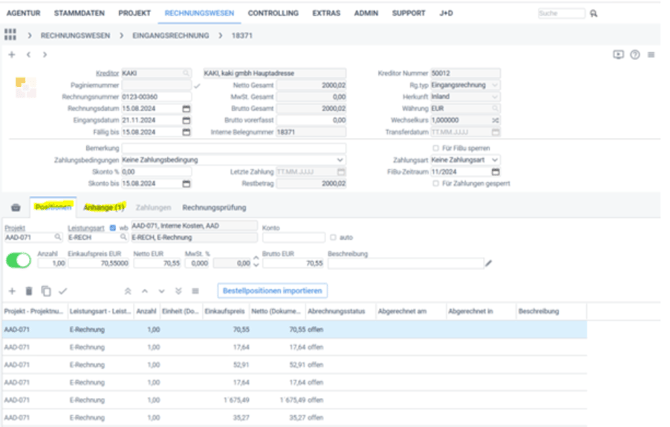Add a new position with the plus icon
This screenshot has width=670, height=427.
click(11, 290)
